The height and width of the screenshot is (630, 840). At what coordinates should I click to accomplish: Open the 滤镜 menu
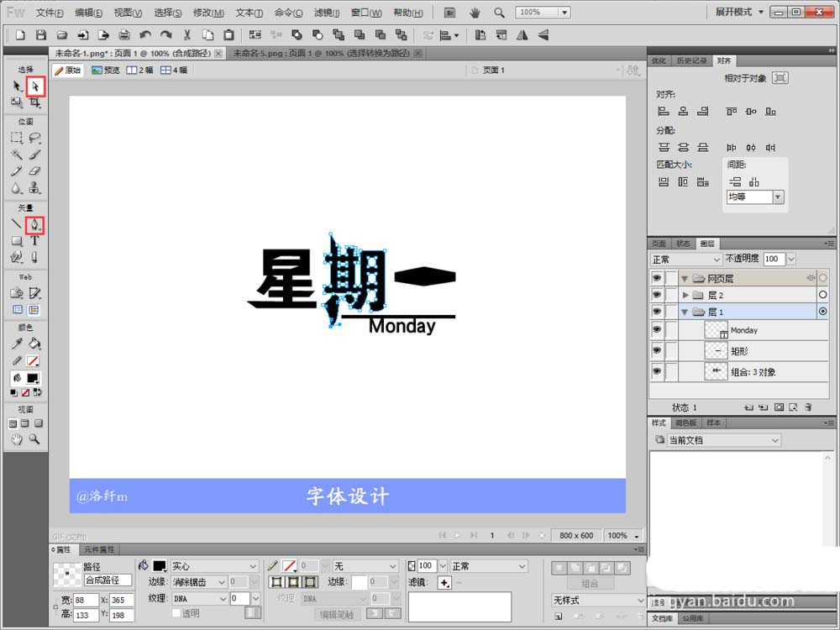[x=326, y=13]
